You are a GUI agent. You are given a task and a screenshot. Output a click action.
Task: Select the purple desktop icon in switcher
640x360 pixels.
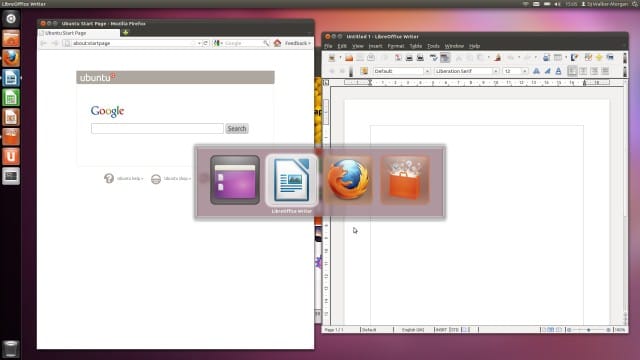pos(235,180)
